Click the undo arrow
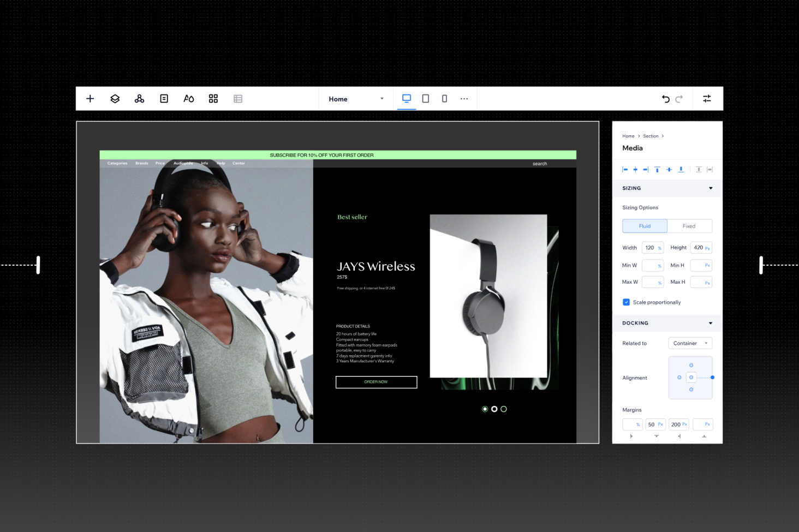 [665, 99]
